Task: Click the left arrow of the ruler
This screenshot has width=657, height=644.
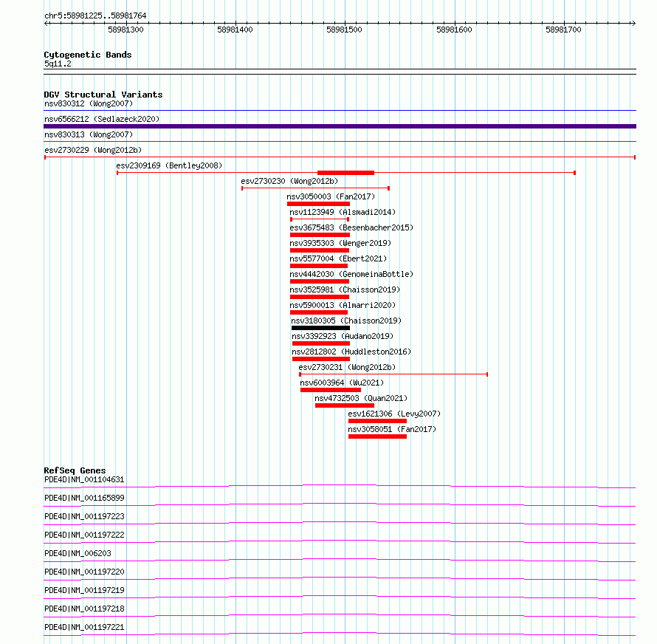Action: click(46, 23)
